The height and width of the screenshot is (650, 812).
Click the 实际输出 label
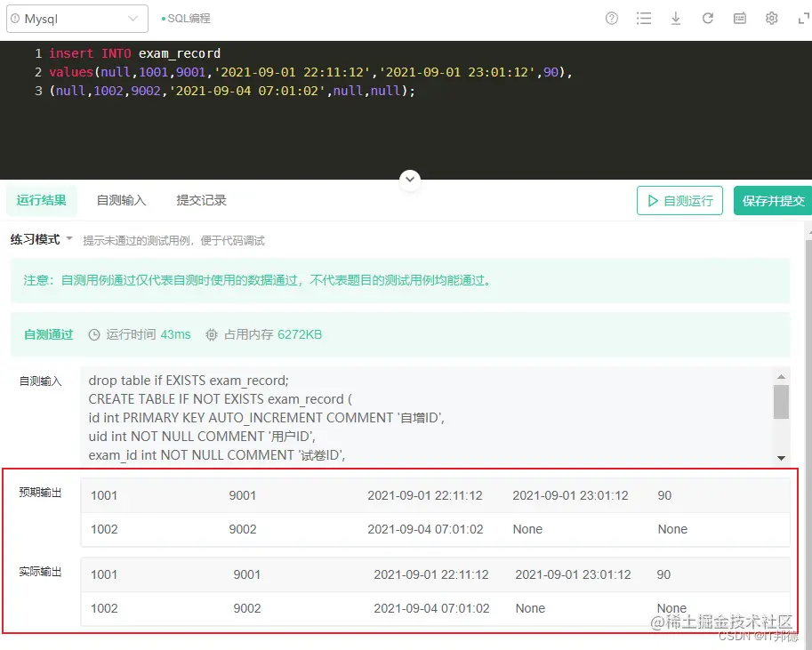[40, 572]
